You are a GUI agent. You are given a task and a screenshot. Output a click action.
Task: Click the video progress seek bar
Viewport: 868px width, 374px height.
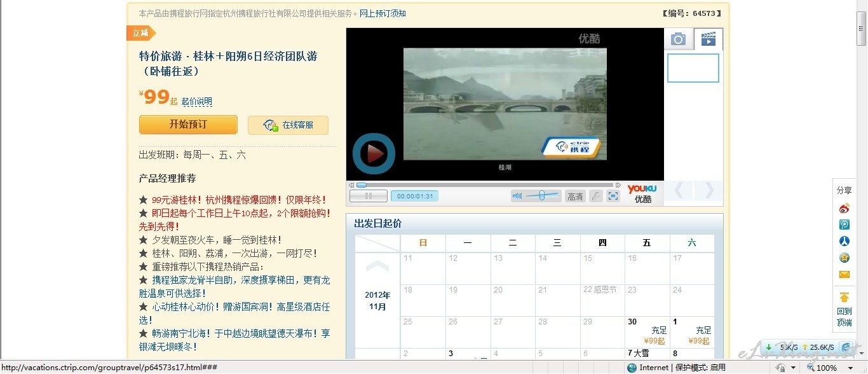point(485,185)
